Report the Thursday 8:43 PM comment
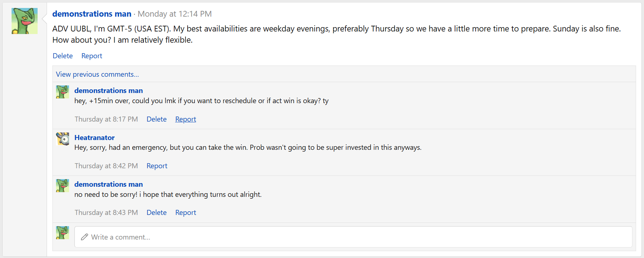 click(186, 212)
